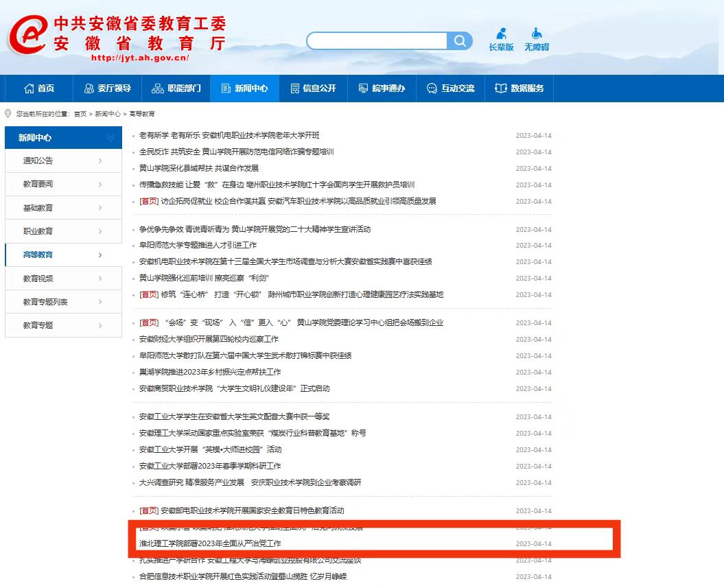724x588 pixels.
Task: Click the 数据服务 book icon
Action: pos(501,89)
